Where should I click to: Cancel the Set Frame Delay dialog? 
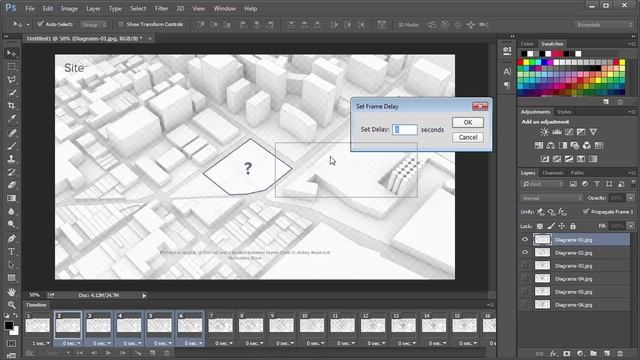click(x=468, y=137)
